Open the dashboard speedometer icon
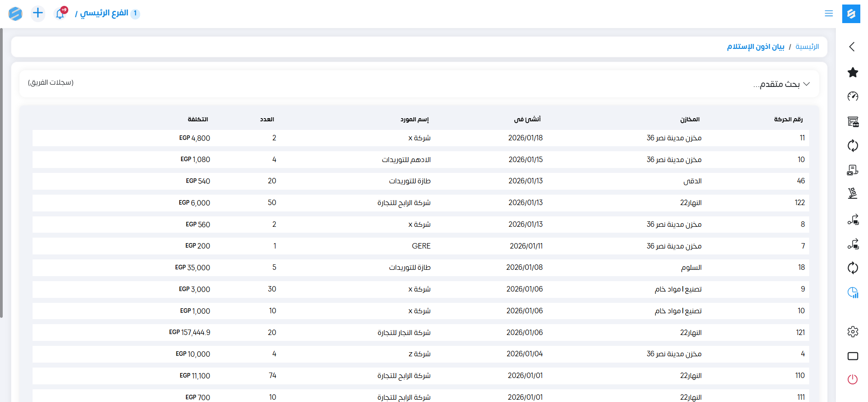This screenshot has height=402, width=868. [853, 96]
